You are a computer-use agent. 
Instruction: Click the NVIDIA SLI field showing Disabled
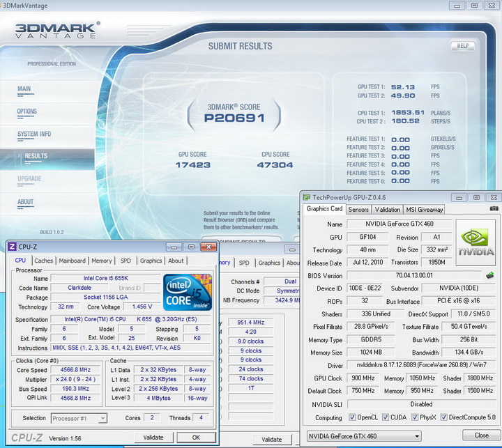point(421,404)
